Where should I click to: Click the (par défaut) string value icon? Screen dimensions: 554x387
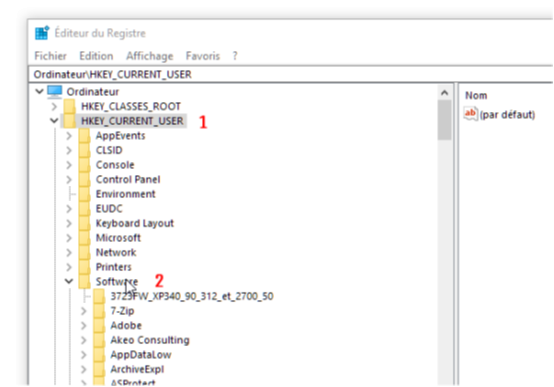point(471,114)
